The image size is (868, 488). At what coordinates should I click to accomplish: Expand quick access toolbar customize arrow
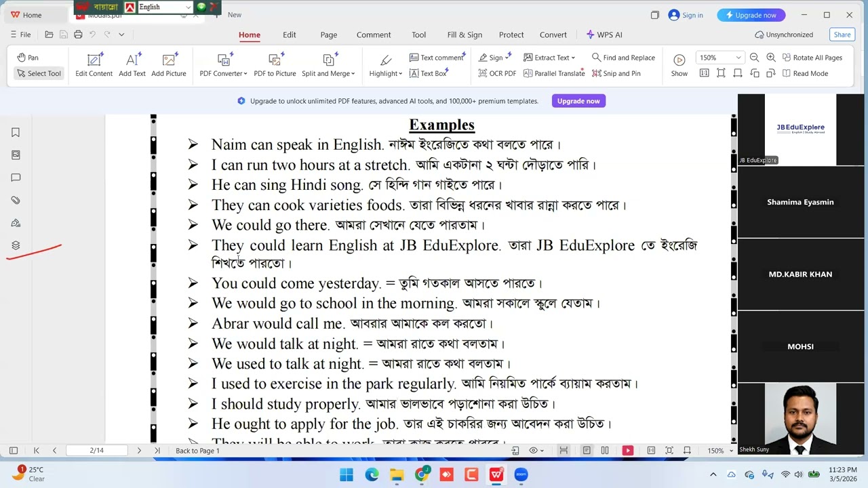(121, 35)
